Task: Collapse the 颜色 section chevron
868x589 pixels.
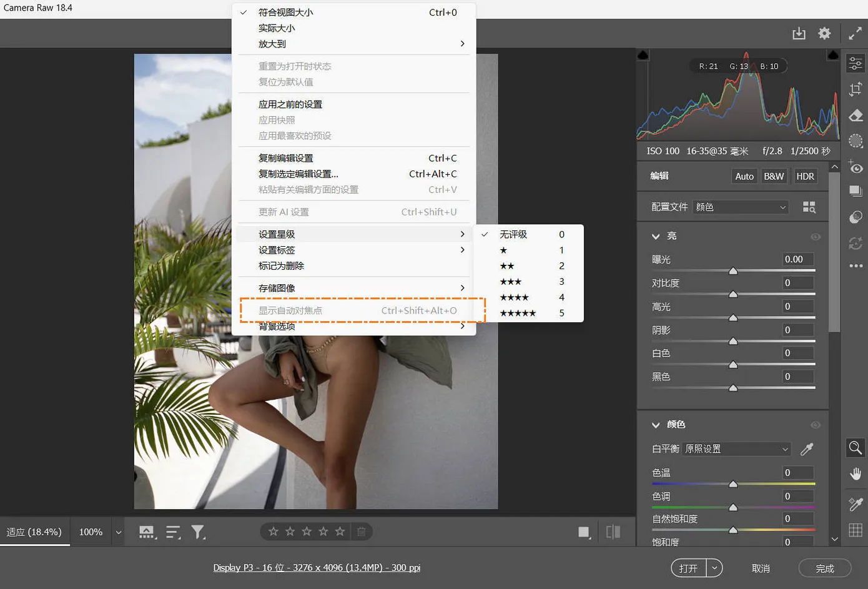Action: click(656, 425)
